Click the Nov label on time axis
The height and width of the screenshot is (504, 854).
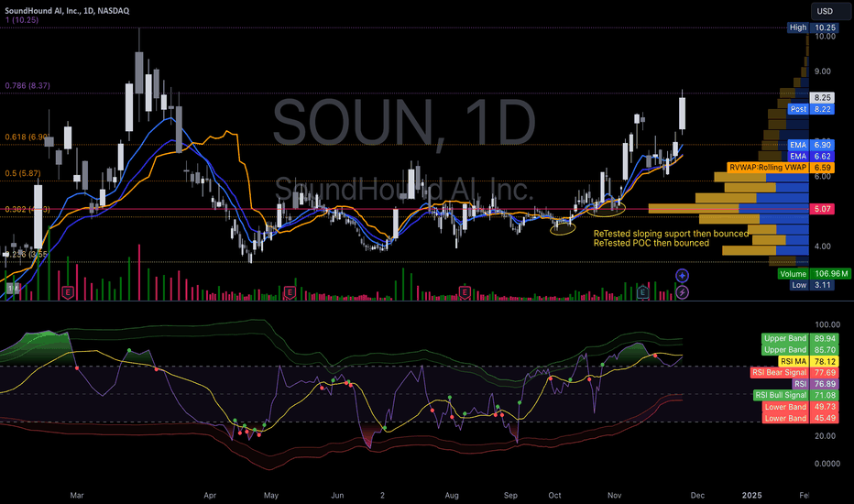tap(614, 495)
